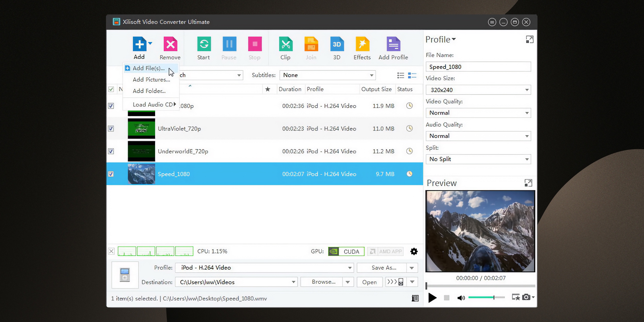The width and height of the screenshot is (644, 322).
Task: Open the Audio Quality dropdown
Action: pos(478,136)
